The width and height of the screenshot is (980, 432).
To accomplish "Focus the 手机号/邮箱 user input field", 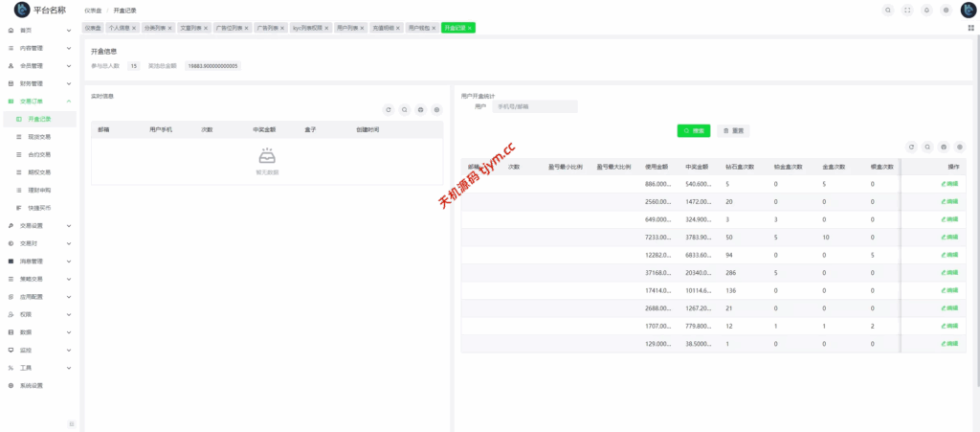I will click(534, 106).
